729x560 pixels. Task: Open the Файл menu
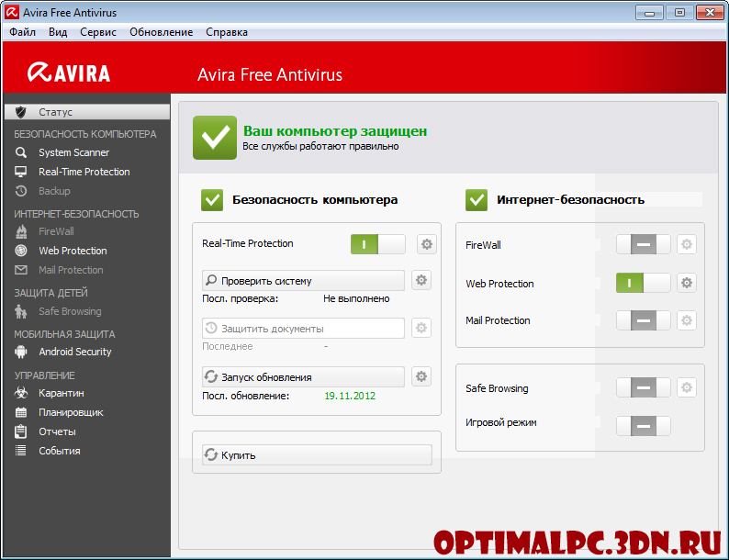point(22,32)
